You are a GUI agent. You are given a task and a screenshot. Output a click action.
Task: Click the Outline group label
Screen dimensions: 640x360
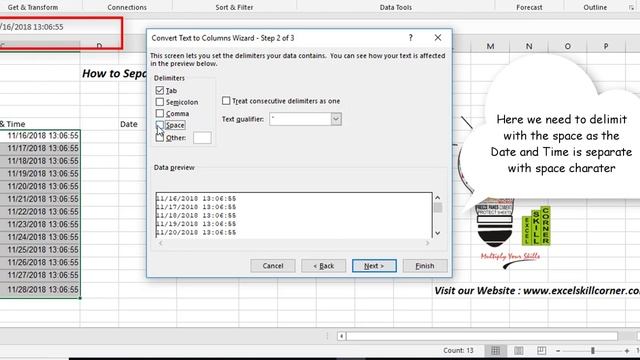(595, 7)
